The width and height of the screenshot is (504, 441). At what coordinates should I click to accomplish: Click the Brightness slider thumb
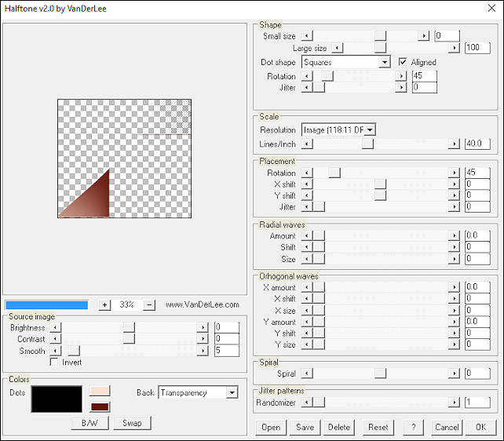point(129,328)
